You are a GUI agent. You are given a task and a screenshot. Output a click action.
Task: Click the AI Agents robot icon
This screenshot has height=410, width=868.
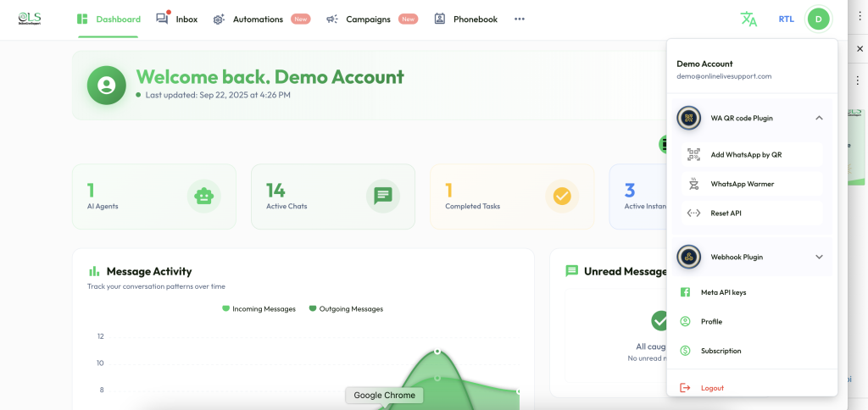tap(203, 197)
